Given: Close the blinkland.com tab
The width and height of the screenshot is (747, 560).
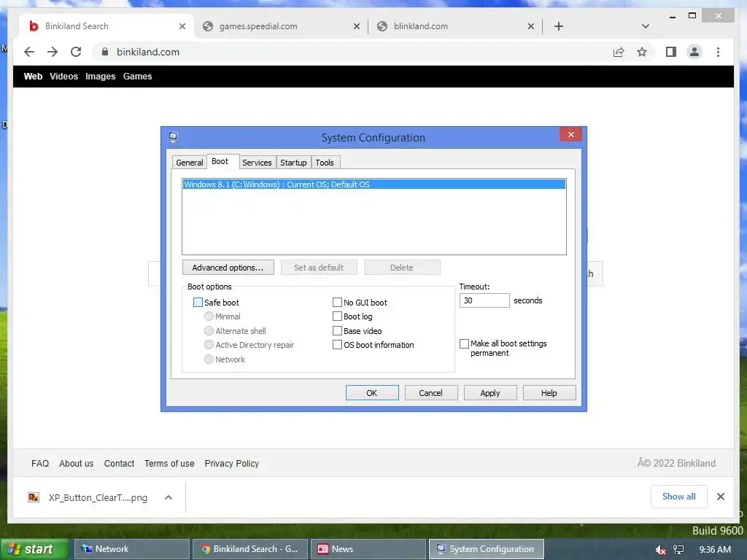Looking at the screenshot, I should (531, 26).
